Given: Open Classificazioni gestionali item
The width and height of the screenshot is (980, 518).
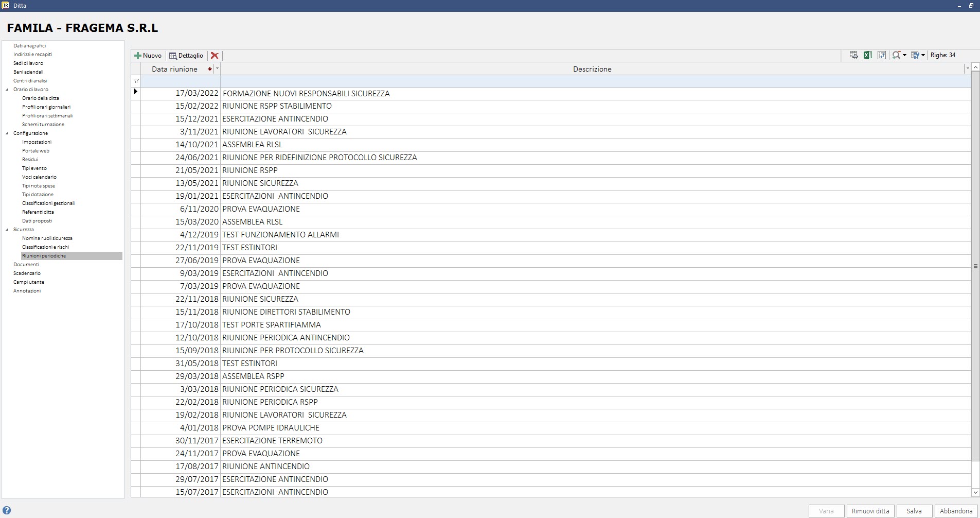Looking at the screenshot, I should (x=48, y=203).
